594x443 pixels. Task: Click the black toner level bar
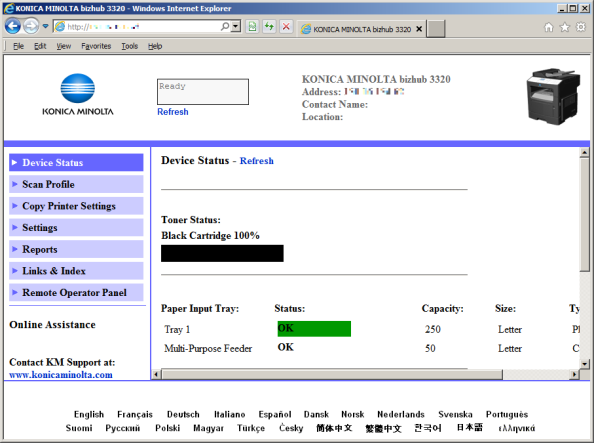click(x=222, y=253)
